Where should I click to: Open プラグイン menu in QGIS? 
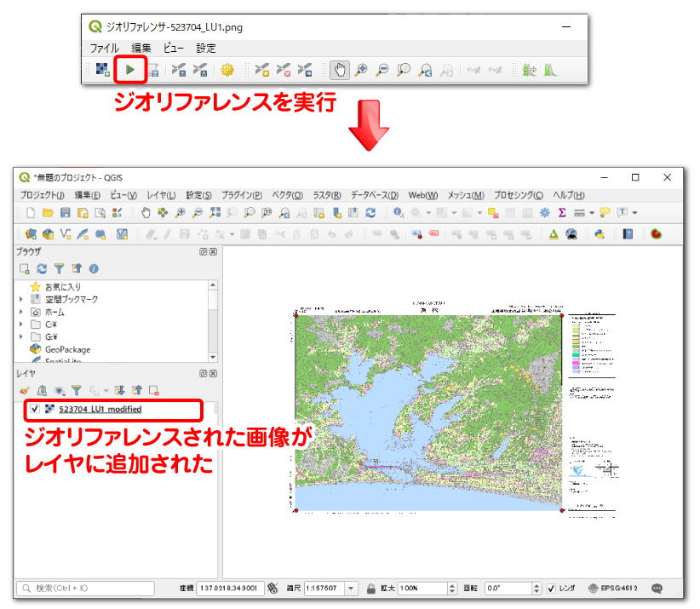tap(242, 195)
